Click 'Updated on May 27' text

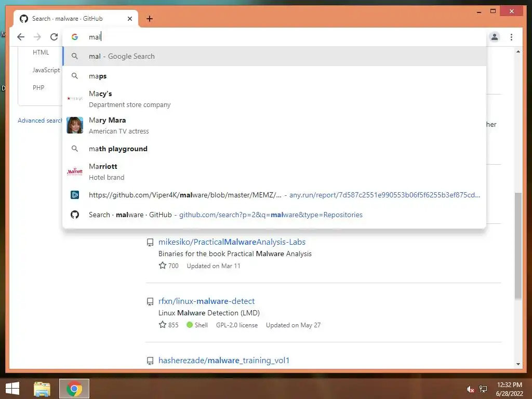(293, 325)
